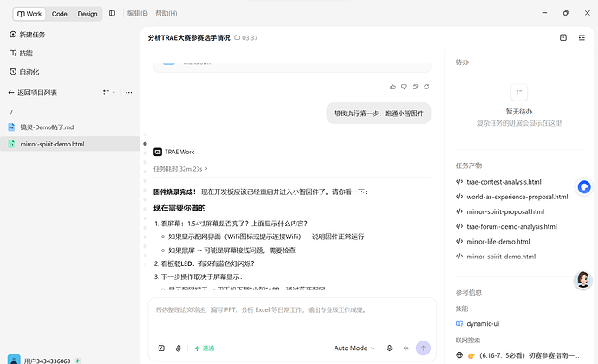Click the dark timeline dot marker
Viewport: 598px width, 364px height.
point(145,144)
